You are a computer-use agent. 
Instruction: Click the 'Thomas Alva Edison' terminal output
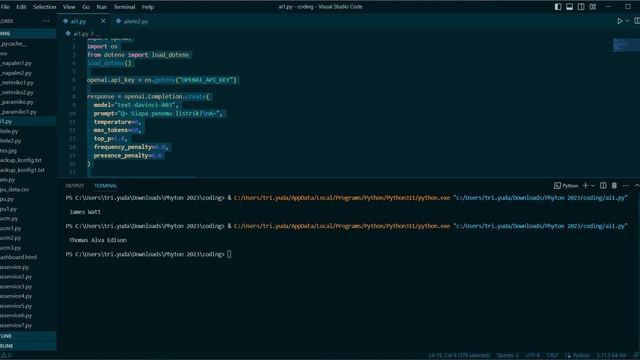tap(98, 240)
